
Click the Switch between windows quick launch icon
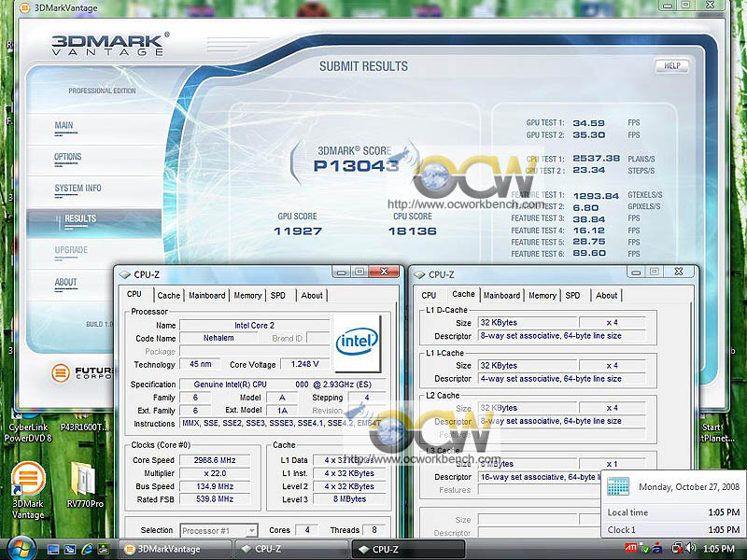69,549
